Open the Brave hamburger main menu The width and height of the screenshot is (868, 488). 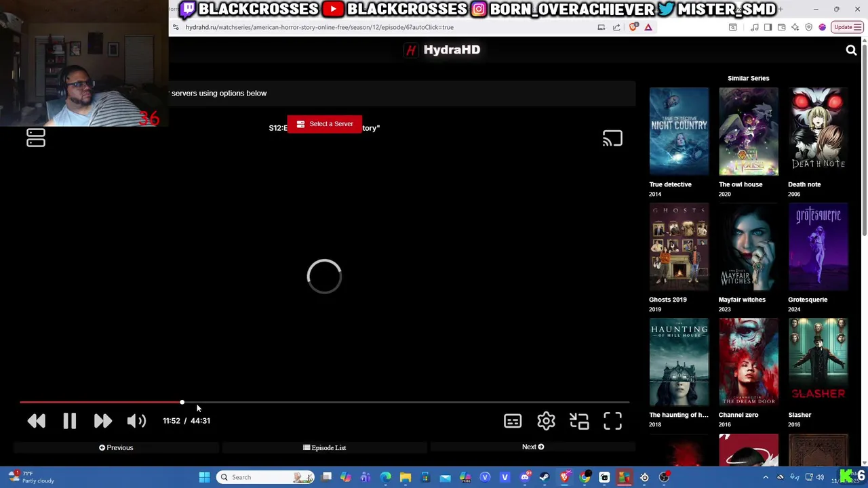pos(859,27)
